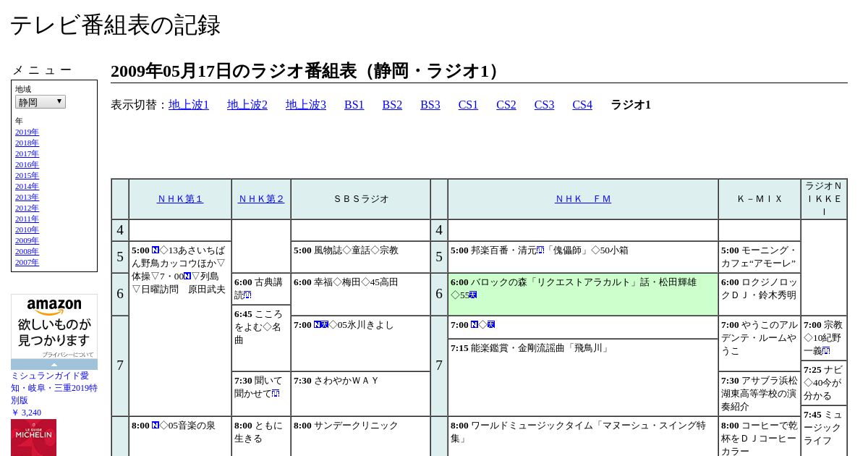Screen dimensions: 868x456
Task: Select 5:00 モーニング・カフェ program
Action: point(759,257)
